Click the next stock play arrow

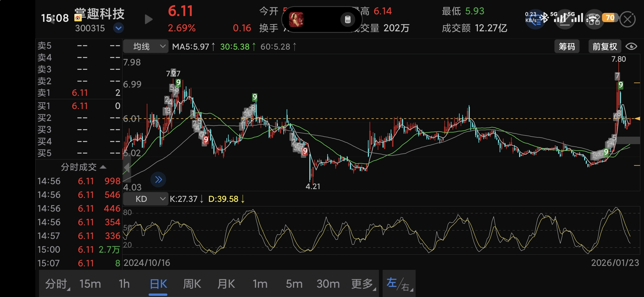click(x=149, y=19)
